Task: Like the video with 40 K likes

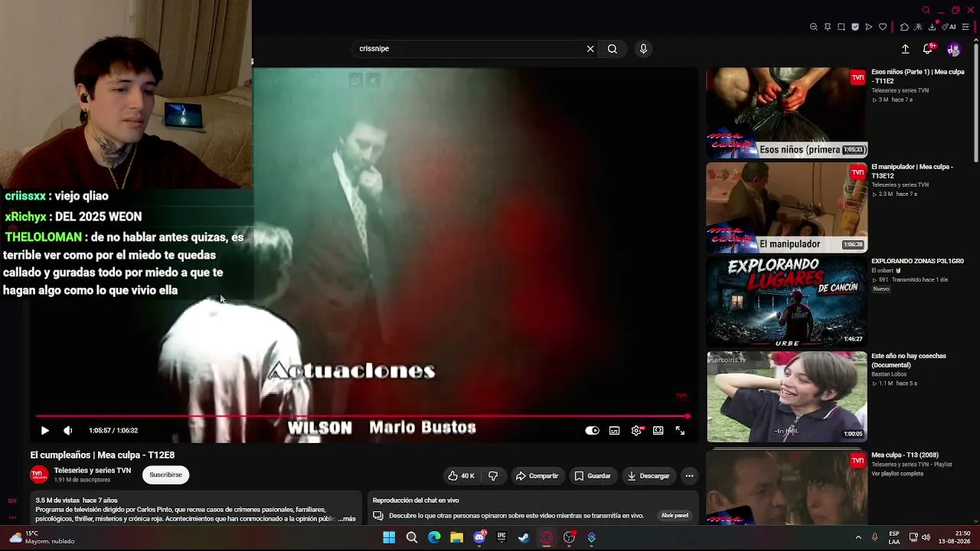Action: point(461,476)
